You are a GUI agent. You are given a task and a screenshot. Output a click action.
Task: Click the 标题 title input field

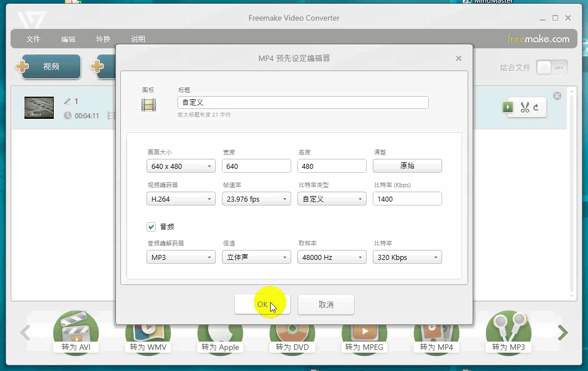pyautogui.click(x=303, y=102)
